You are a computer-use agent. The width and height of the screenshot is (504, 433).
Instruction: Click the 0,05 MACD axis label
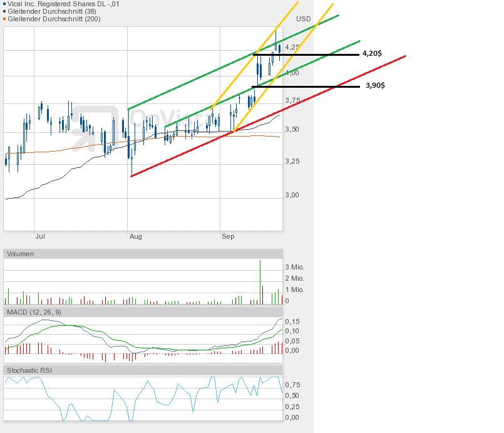point(292,341)
